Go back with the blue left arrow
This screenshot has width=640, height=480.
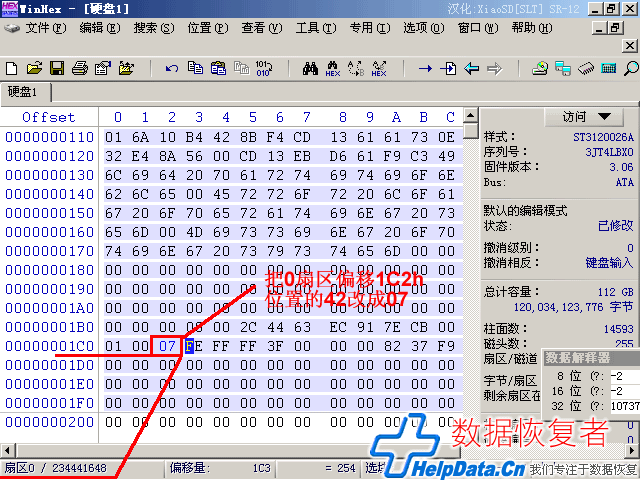[471, 68]
